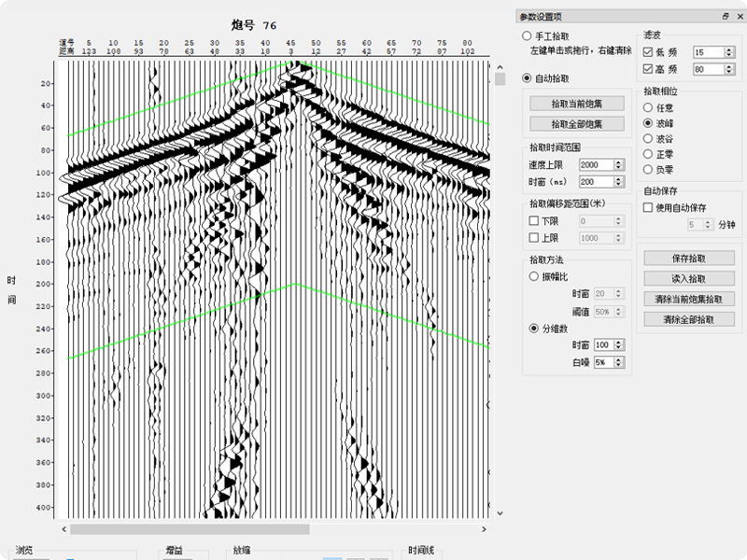
Task: Click the 时窗 (ns) input field showing 200
Action: point(596,181)
